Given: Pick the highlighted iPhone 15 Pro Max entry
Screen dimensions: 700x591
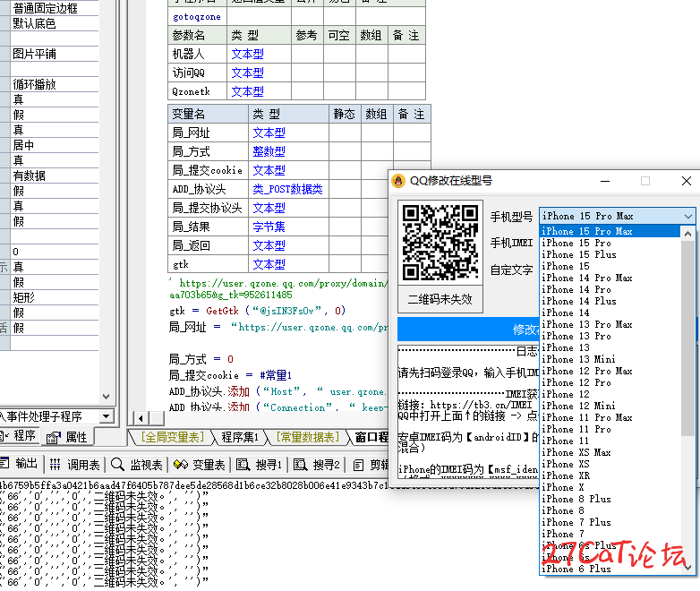Looking at the screenshot, I should coord(610,231).
